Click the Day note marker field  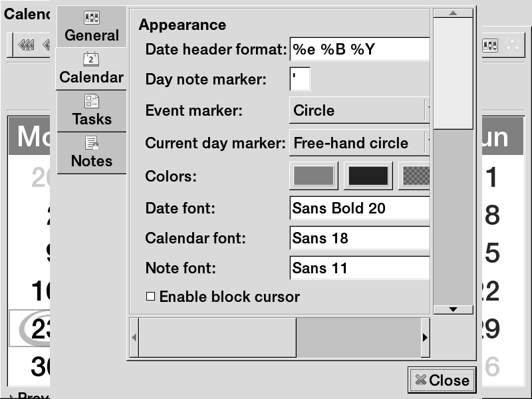(300, 80)
